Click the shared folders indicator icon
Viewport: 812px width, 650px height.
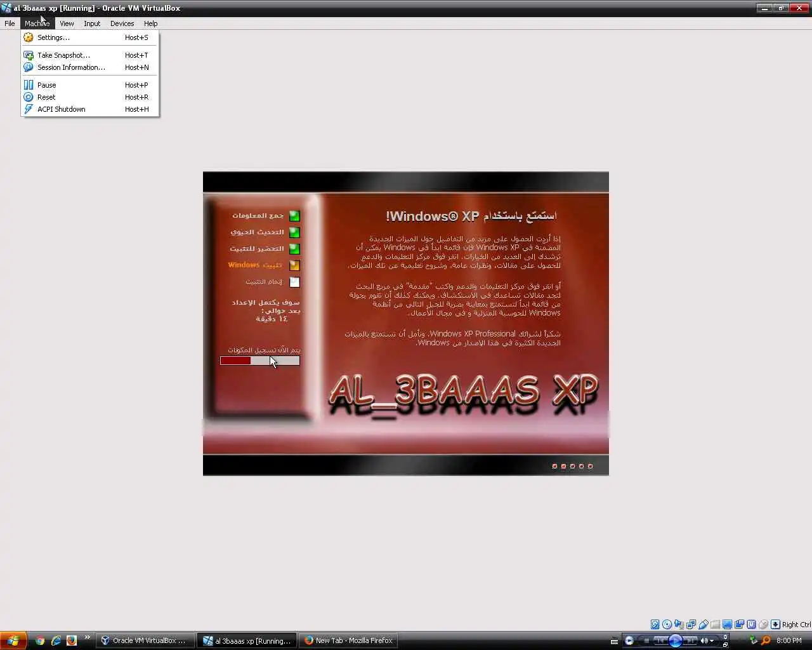coord(715,625)
